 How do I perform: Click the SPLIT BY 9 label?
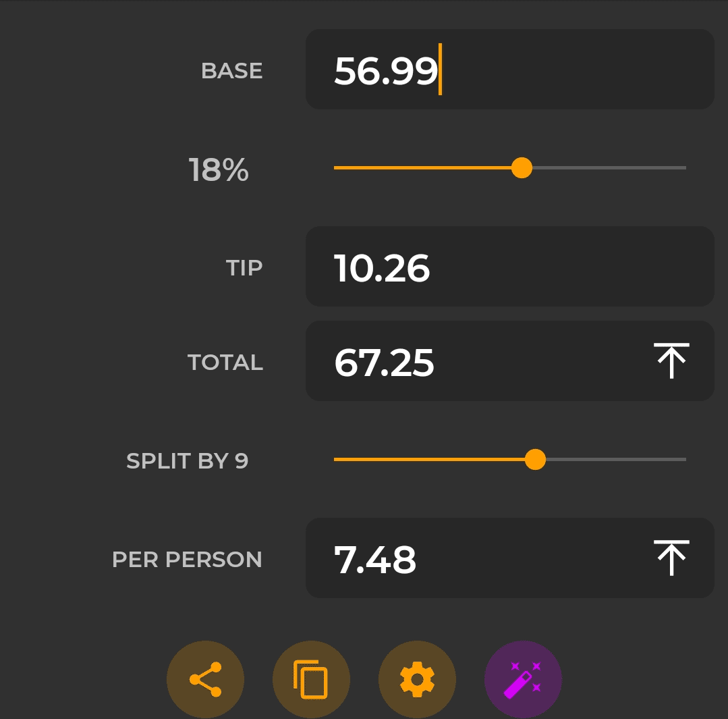pos(187,461)
